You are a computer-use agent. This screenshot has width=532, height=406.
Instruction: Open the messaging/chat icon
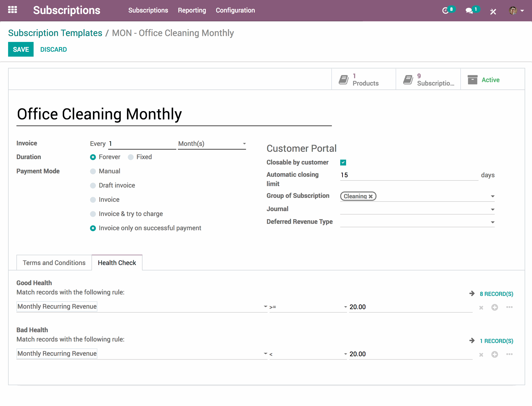[469, 10]
